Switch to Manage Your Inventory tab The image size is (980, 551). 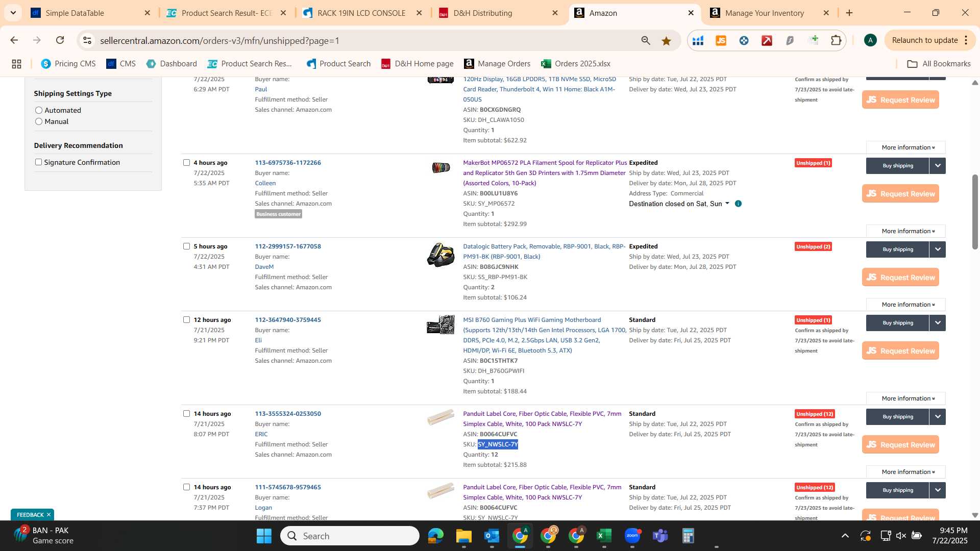pyautogui.click(x=769, y=13)
